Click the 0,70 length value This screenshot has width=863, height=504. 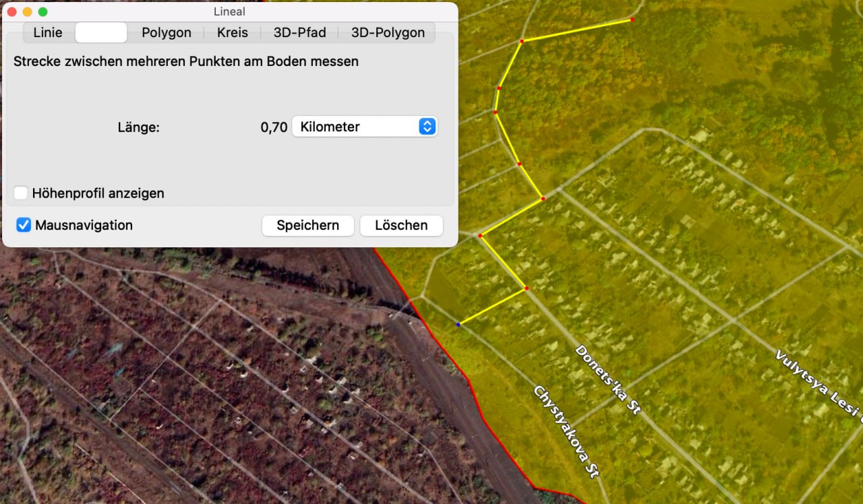pyautogui.click(x=274, y=127)
